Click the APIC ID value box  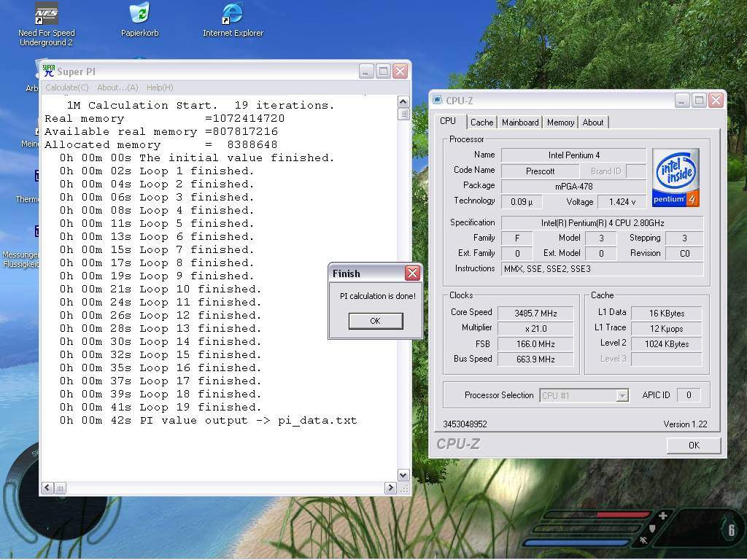689,395
